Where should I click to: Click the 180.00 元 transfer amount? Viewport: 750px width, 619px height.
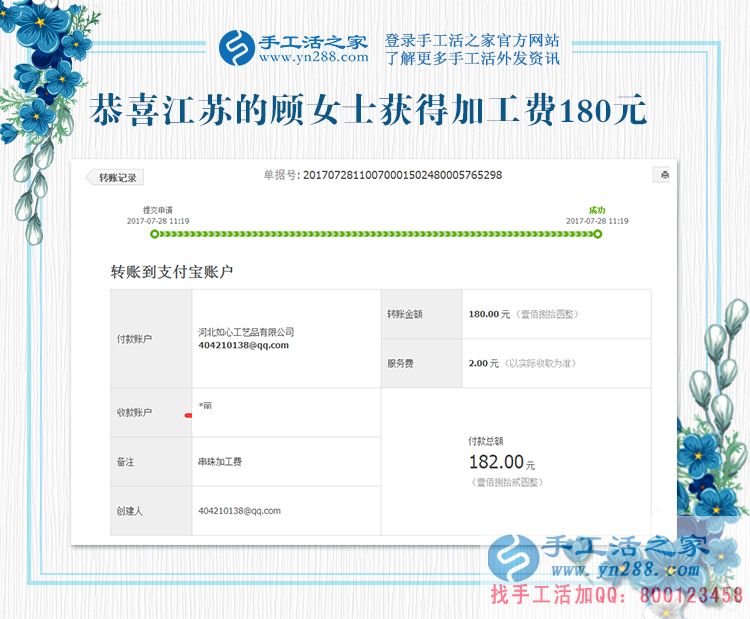(489, 314)
